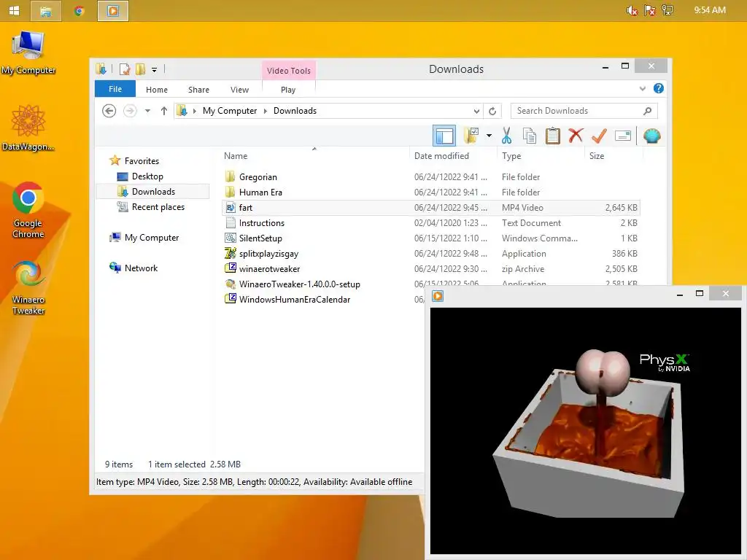Screen dimensions: 747x560
Task: Click the folder options toolbar icon
Action: pos(471,135)
